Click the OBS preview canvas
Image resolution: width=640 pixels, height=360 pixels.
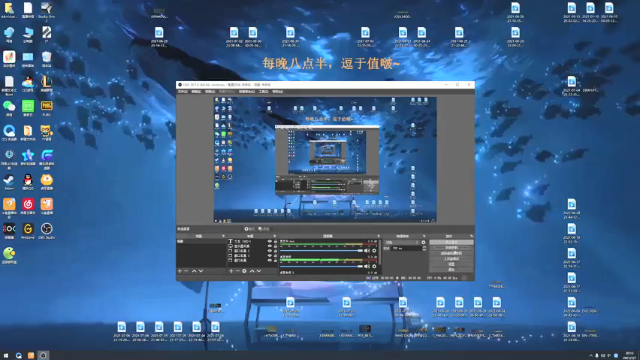(x=325, y=160)
